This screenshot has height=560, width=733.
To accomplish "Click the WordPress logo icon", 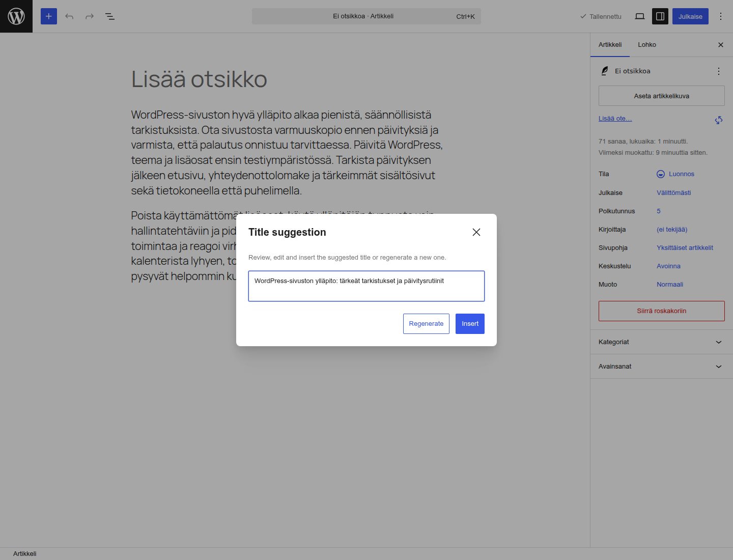I will 16,16.
